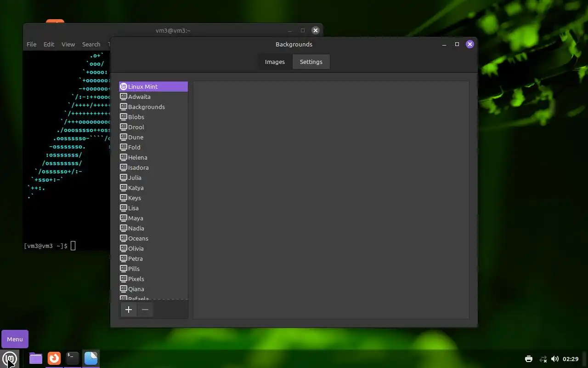Viewport: 588px width, 368px height.
Task: Open the terminal View menu
Action: (68, 44)
